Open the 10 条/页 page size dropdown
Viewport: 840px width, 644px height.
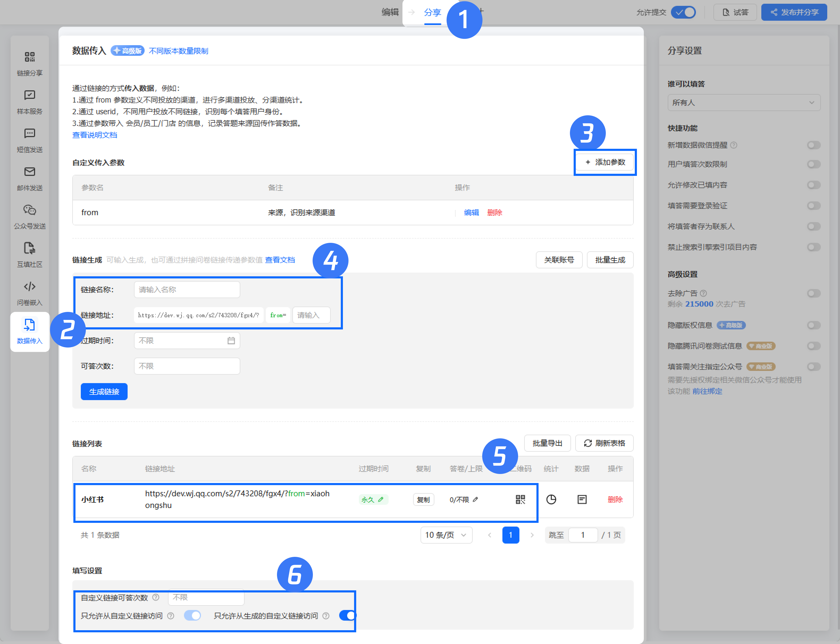tap(446, 535)
